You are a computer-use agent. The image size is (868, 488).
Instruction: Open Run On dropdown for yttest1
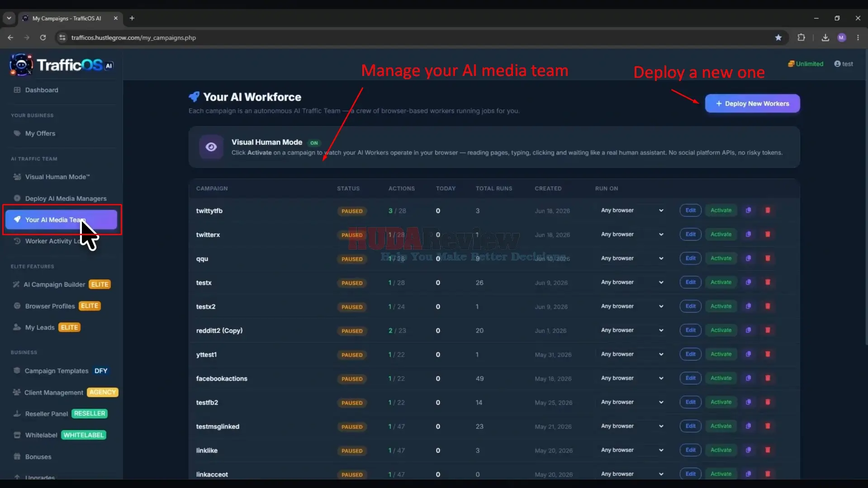click(632, 354)
